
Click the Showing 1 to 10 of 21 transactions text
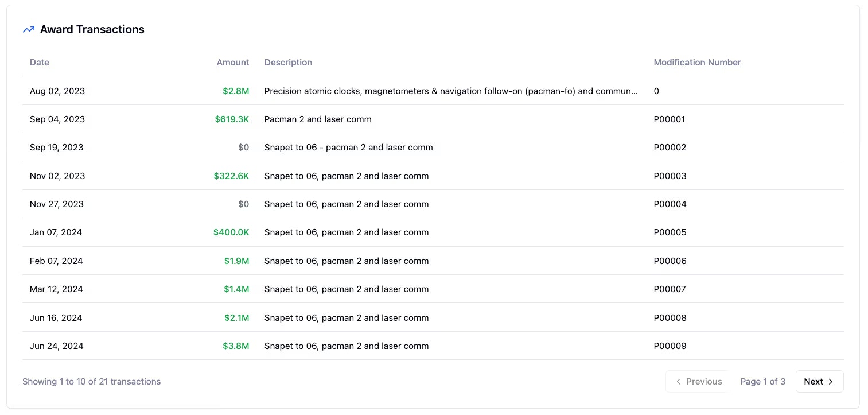91,381
